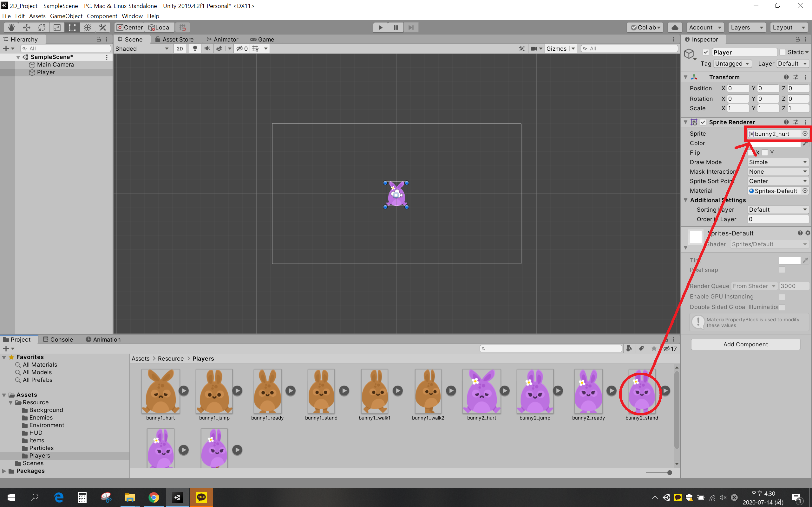The width and height of the screenshot is (812, 507).
Task: Toggle scene audio speaker icon
Action: point(207,48)
